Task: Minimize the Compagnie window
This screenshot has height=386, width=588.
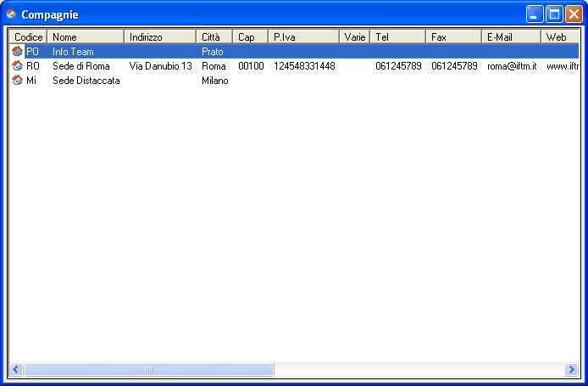Action: [535, 14]
